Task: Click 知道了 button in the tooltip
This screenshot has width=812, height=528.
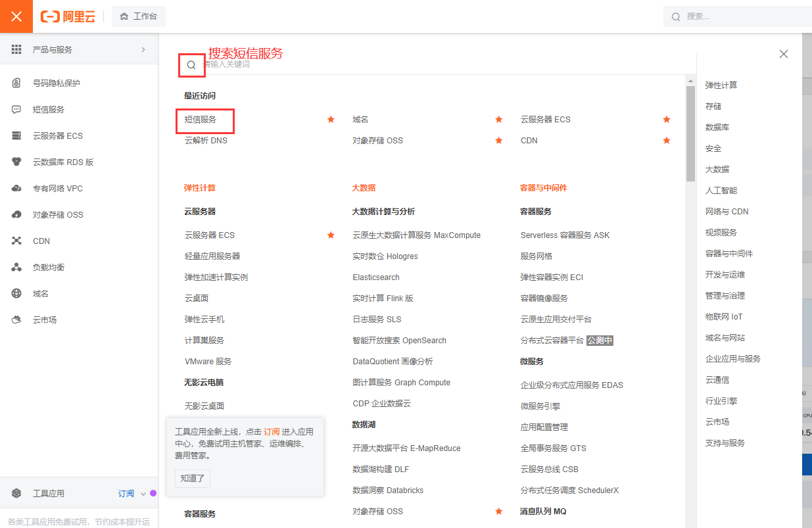Action: pos(193,479)
